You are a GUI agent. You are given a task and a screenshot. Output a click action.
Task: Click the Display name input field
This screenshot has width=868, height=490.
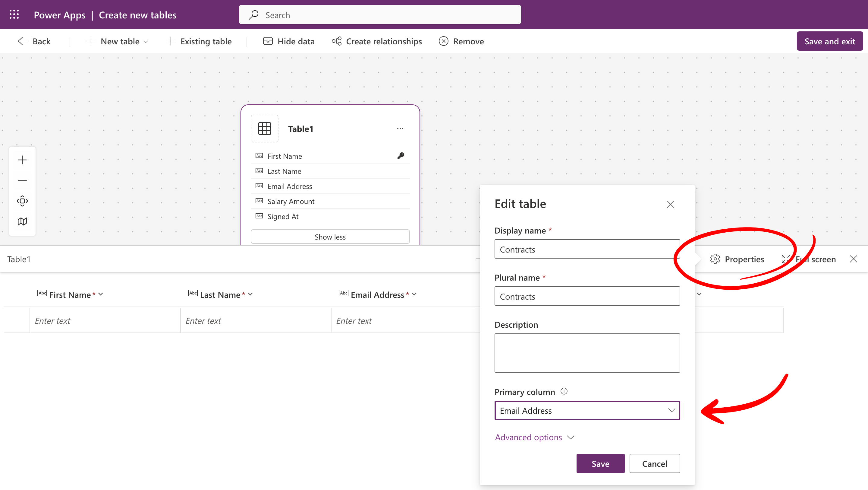(587, 249)
